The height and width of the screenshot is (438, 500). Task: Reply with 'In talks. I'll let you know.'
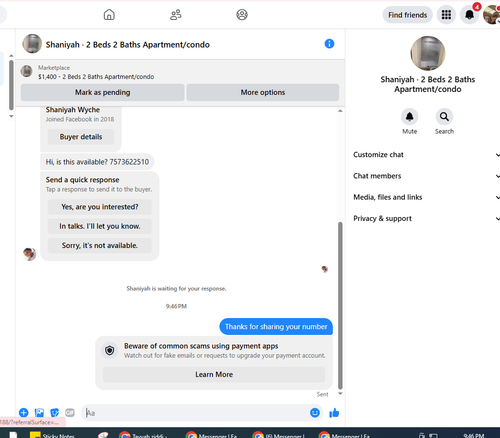[100, 226]
